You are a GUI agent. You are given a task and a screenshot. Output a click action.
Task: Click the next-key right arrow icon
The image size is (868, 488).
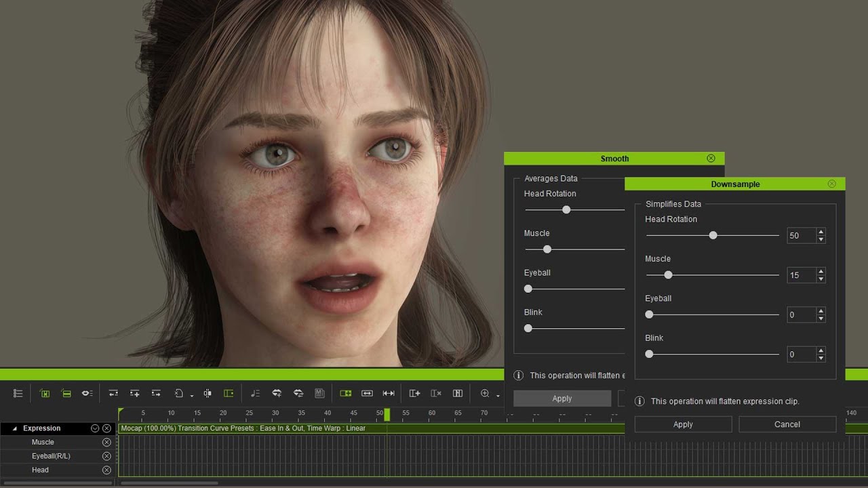[156, 393]
